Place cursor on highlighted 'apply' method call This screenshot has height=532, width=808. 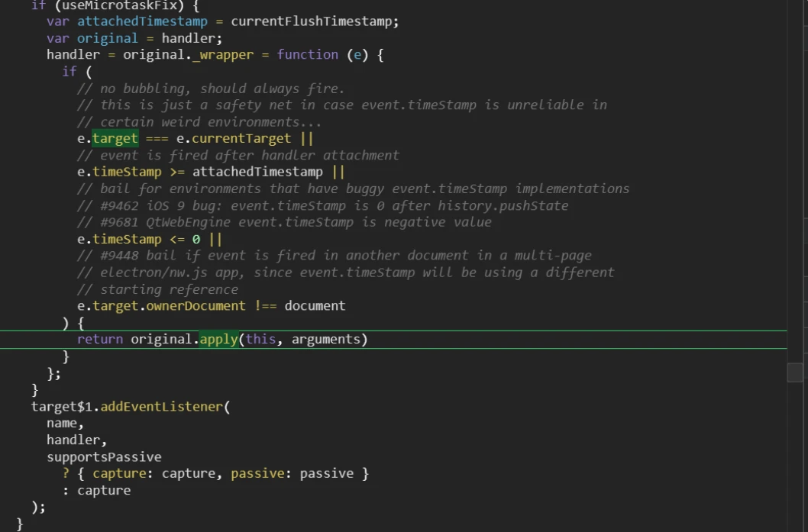coord(218,340)
